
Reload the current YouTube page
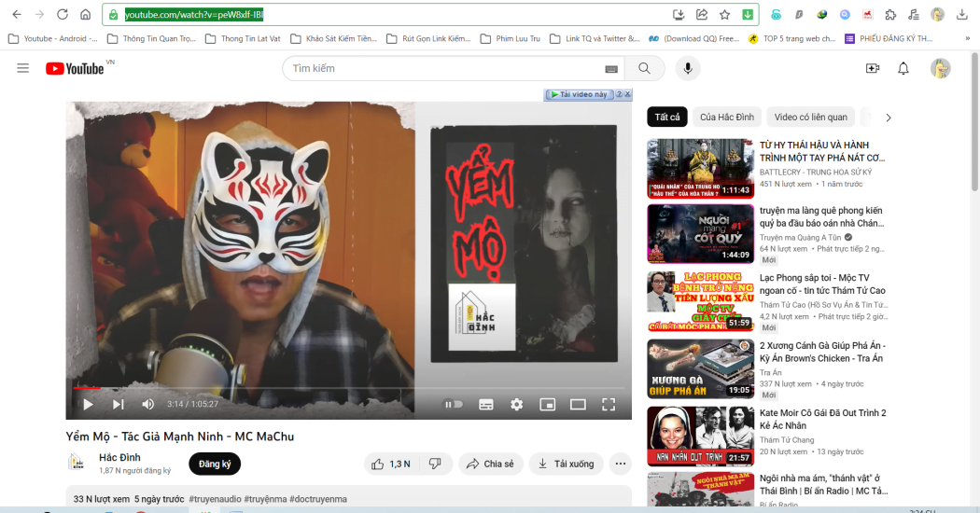pyautogui.click(x=62, y=14)
